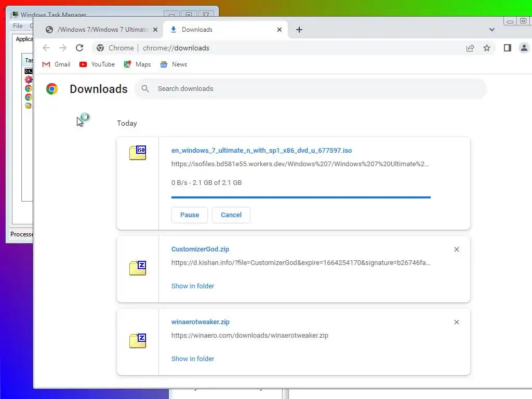Close the Windows 7 Ultimate tab
Viewport: 532px width, 399px height.
[155, 30]
